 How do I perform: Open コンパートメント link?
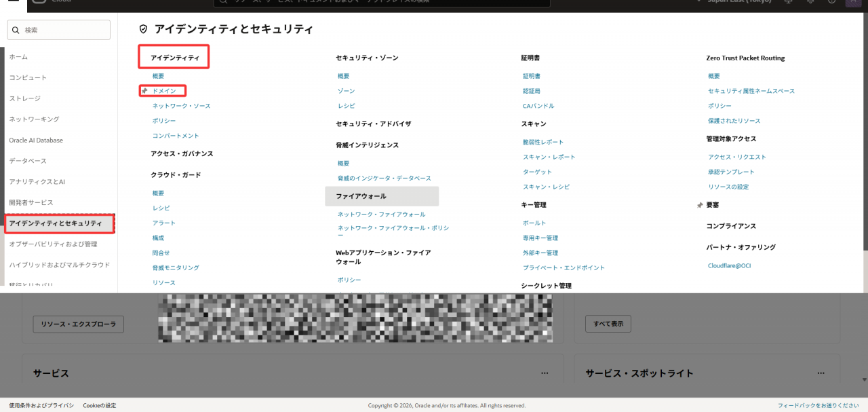176,136
